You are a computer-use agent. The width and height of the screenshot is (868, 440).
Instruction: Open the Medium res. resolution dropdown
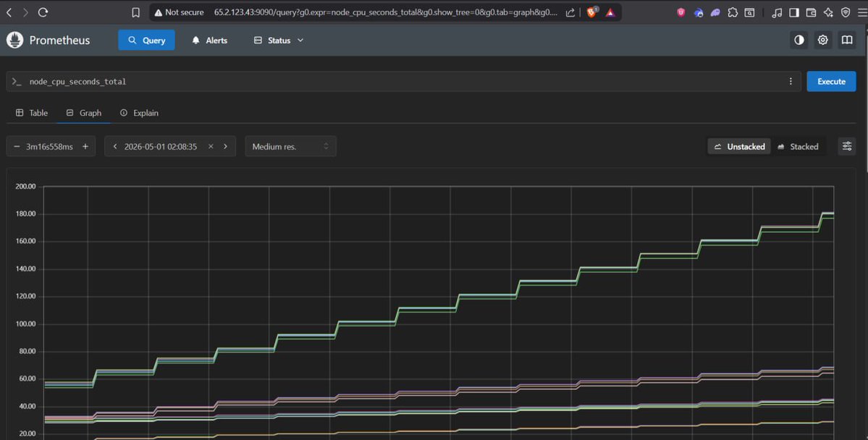pos(290,147)
